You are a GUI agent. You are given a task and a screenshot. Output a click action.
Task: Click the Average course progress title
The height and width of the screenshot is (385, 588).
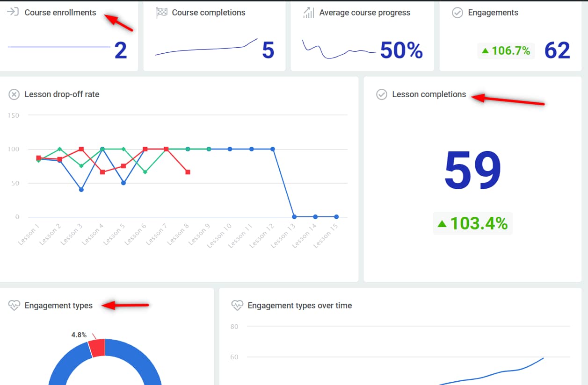point(365,13)
